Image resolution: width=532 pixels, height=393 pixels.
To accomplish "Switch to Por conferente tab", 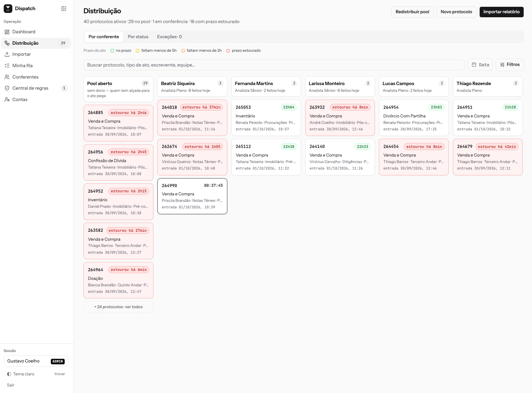I will [x=104, y=37].
